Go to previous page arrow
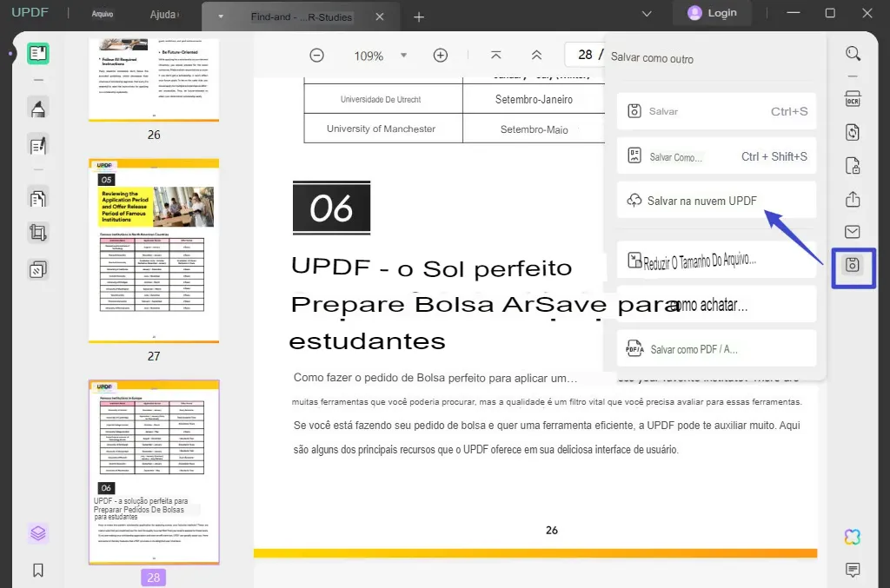The height and width of the screenshot is (588, 890). point(536,55)
